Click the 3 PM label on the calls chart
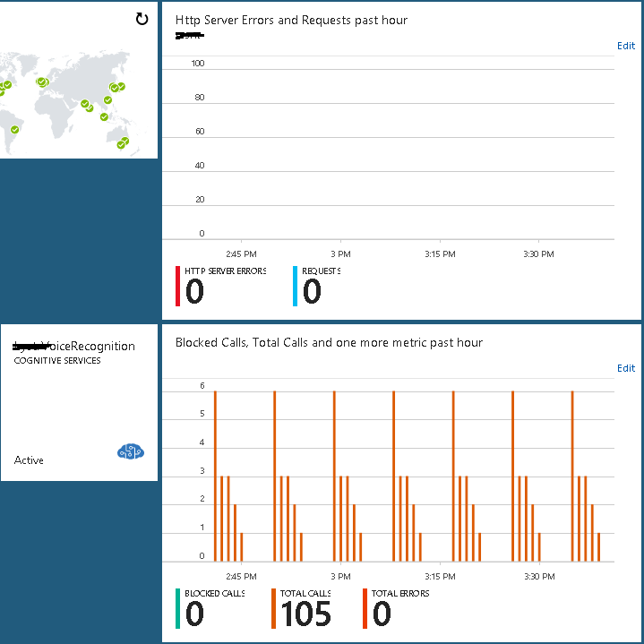This screenshot has width=644, height=644. 340,576
